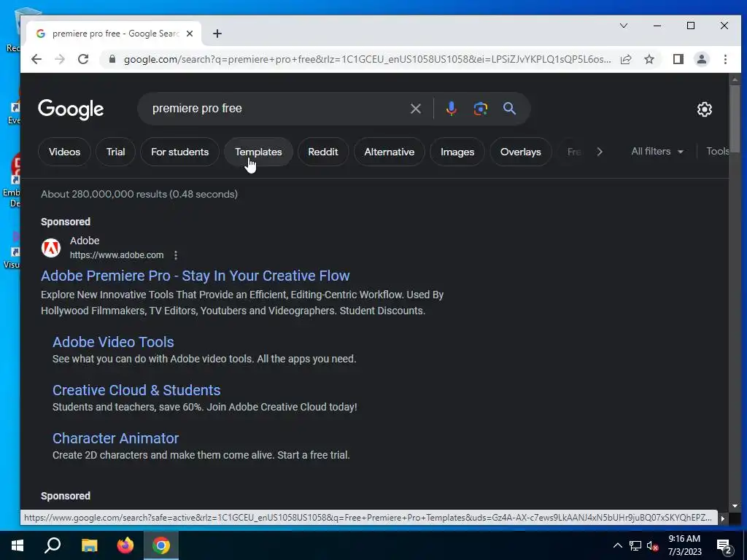Click the page's vertical scrollbar thumb
The height and width of the screenshot is (560, 747).
point(735,119)
